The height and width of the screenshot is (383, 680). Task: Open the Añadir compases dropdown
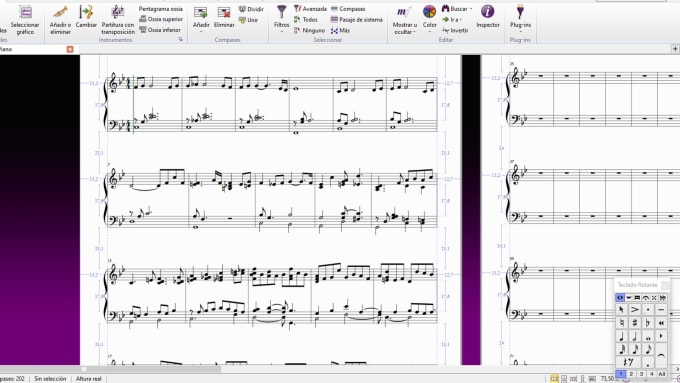coord(201,20)
